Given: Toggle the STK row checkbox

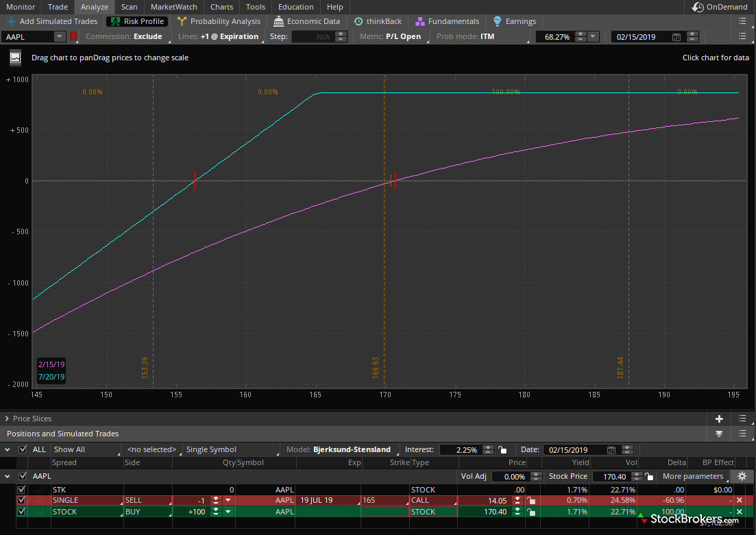Looking at the screenshot, I should (x=21, y=489).
